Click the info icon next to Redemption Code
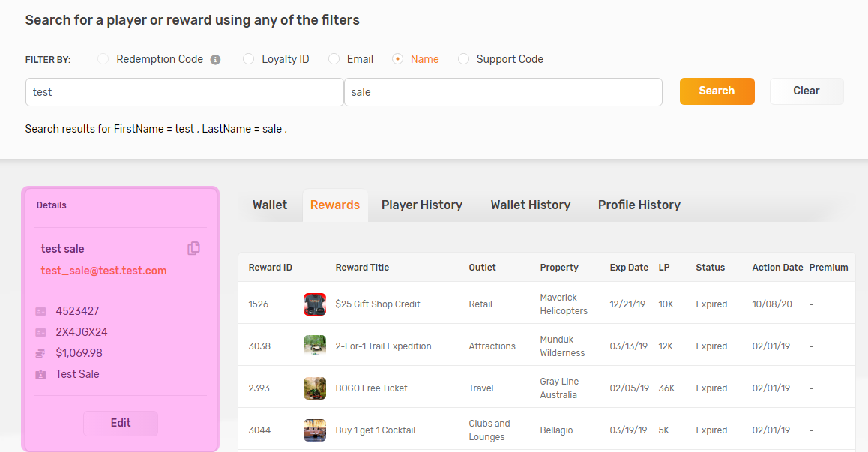This screenshot has width=868, height=452. pyautogui.click(x=215, y=59)
